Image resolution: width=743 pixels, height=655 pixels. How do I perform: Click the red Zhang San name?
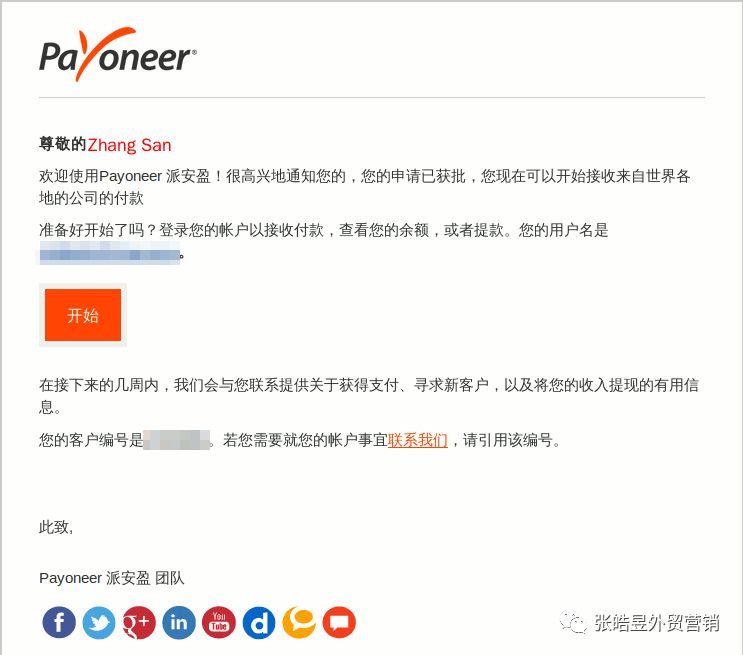click(129, 145)
